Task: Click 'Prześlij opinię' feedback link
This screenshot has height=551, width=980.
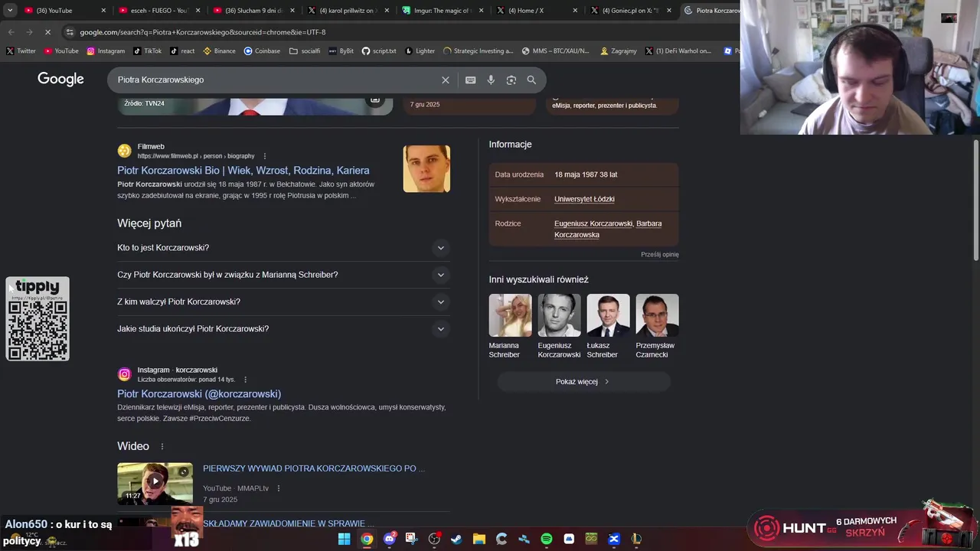Action: pos(660,254)
